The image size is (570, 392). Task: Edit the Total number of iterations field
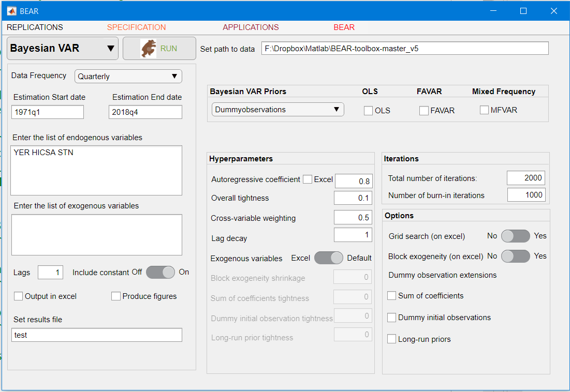coord(527,178)
